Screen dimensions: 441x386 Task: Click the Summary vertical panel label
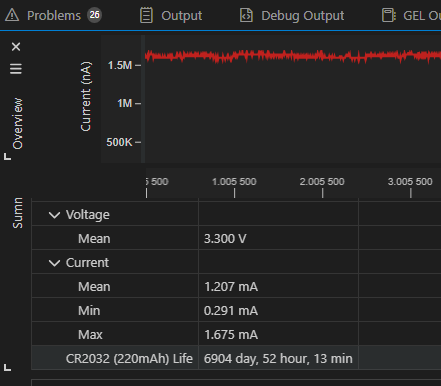[18, 213]
